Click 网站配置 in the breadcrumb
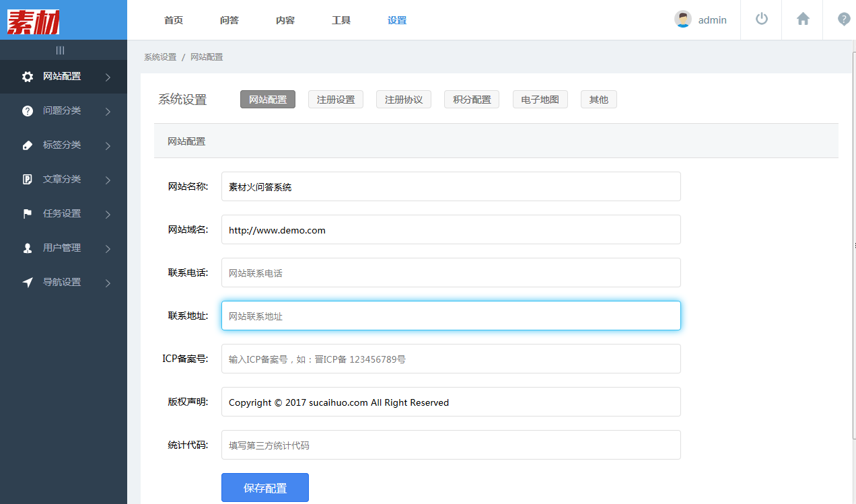This screenshot has height=504, width=856. click(207, 57)
